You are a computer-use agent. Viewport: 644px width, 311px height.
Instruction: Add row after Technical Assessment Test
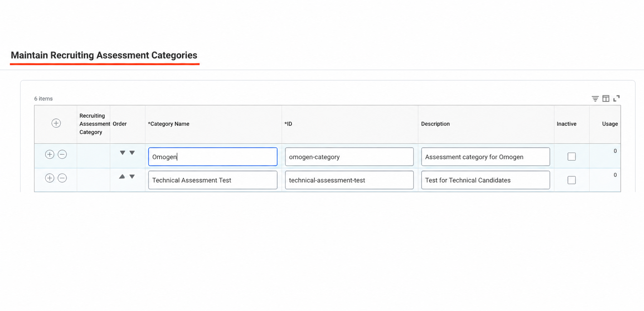50,178
